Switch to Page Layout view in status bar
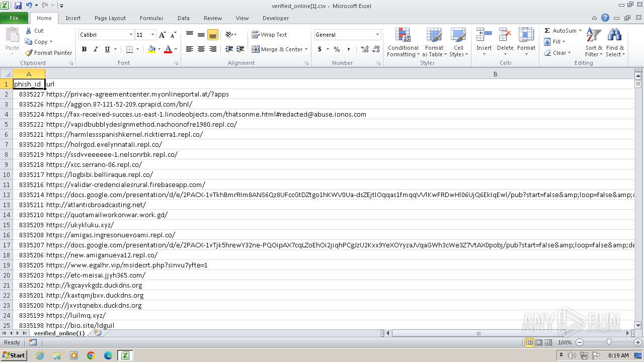The height and width of the screenshot is (362, 644). pos(539,342)
